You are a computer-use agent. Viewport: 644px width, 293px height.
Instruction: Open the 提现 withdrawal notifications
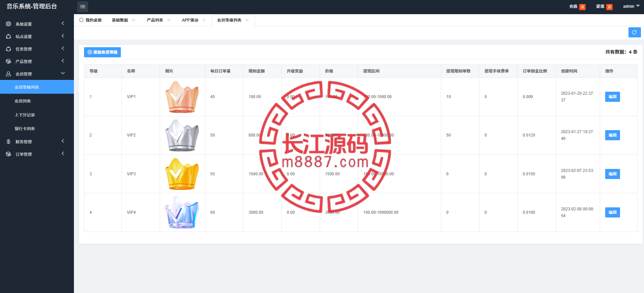tap(604, 6)
